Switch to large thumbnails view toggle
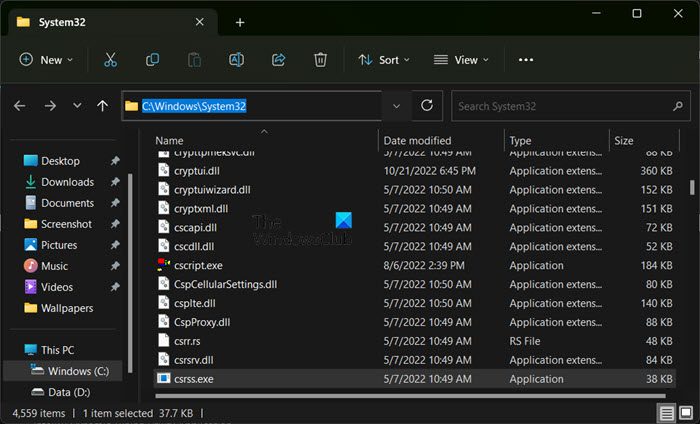700x424 pixels. [685, 413]
